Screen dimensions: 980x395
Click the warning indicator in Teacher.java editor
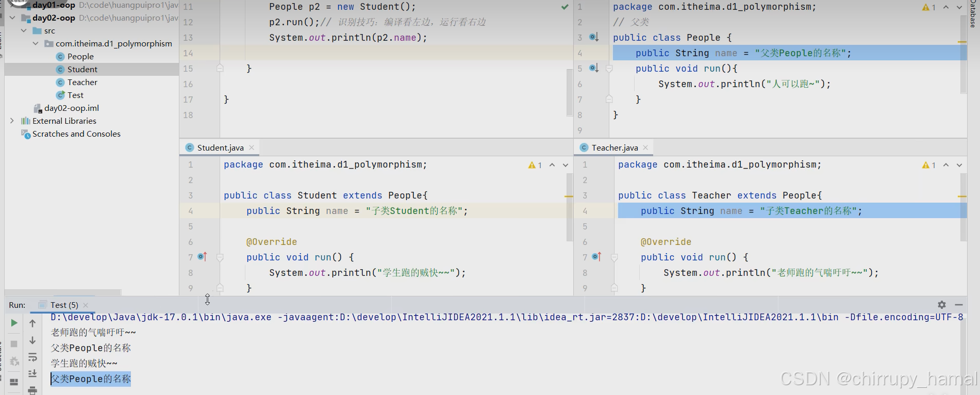[x=929, y=165]
